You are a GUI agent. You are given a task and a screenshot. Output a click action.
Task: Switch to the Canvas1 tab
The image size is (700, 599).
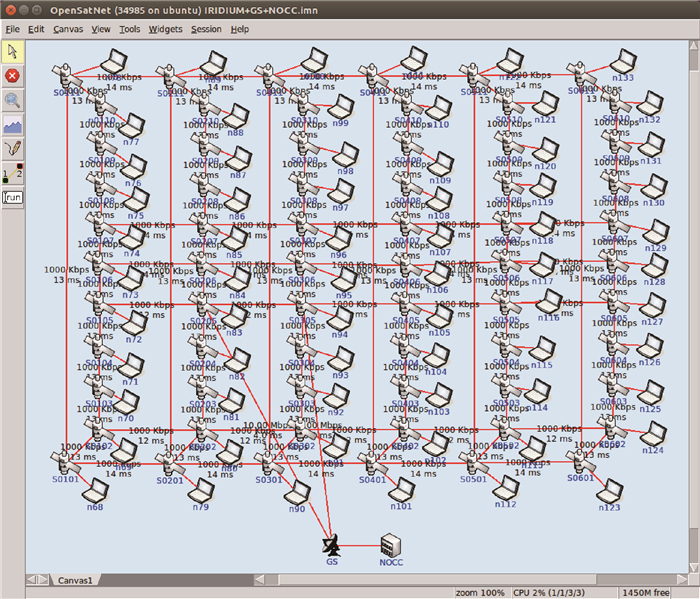click(x=75, y=580)
